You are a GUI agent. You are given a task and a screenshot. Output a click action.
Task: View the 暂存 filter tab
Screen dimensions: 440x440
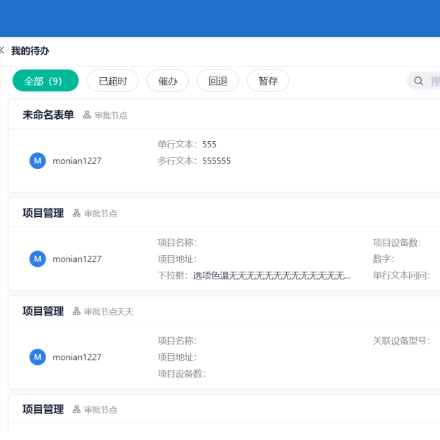coord(268,81)
